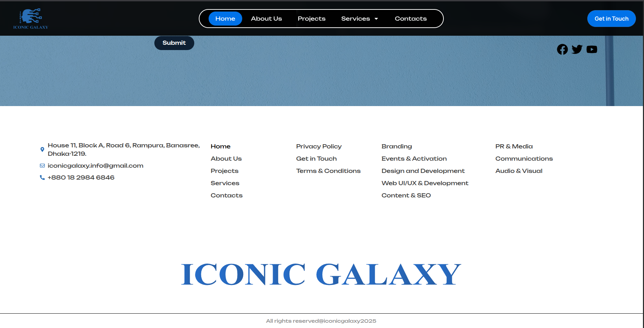The height and width of the screenshot is (328, 644).
Task: Click the YouTube social icon
Action: [591, 49]
